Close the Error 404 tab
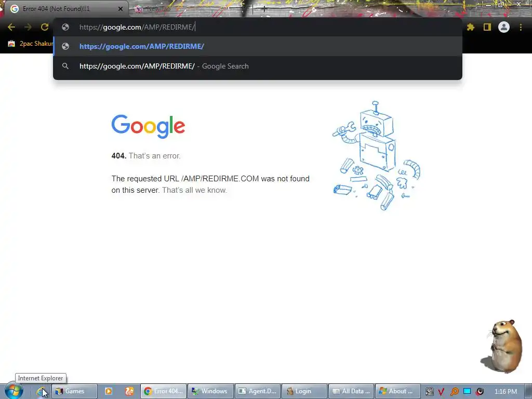The width and height of the screenshot is (532, 399). (x=121, y=9)
